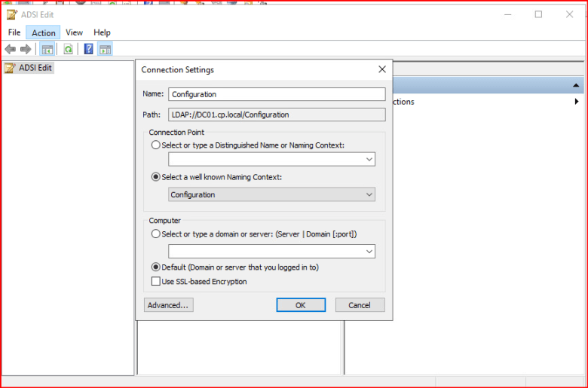Open the Help menu
The image size is (588, 388).
click(102, 32)
